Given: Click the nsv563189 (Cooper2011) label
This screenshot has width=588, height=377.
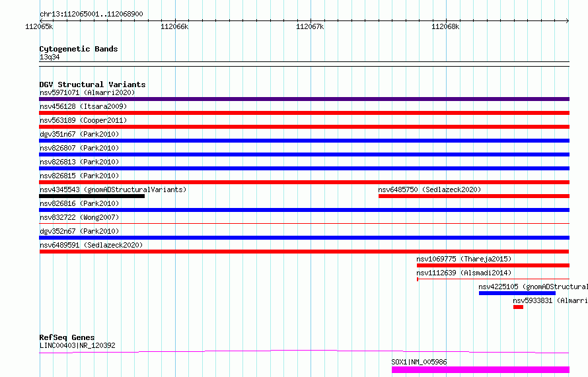Looking at the screenshot, I should point(83,120).
